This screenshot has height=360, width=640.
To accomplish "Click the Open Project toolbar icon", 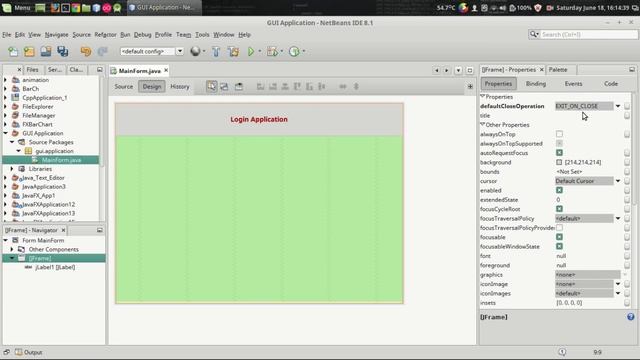I will [x=46, y=51].
